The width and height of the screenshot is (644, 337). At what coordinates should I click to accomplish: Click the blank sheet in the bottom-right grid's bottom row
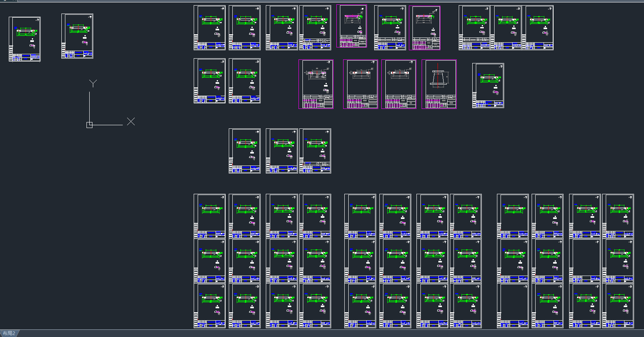pos(512,305)
